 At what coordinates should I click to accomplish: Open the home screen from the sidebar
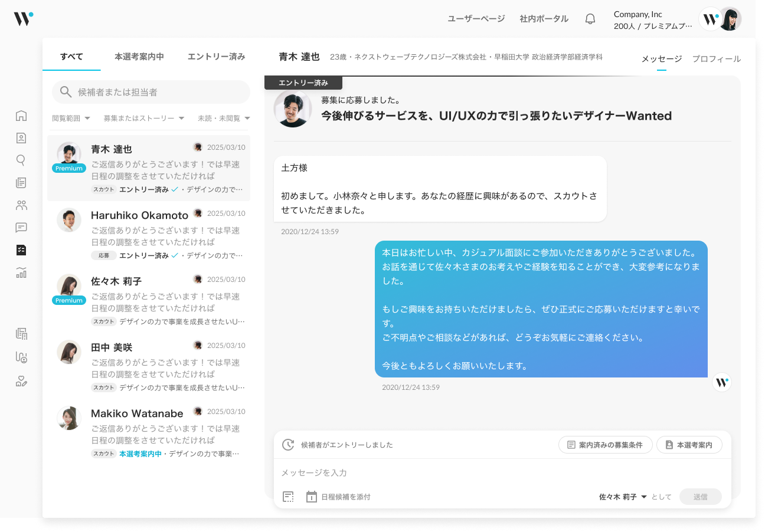(21, 116)
